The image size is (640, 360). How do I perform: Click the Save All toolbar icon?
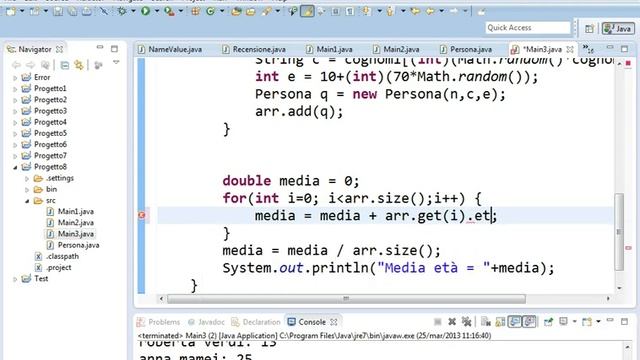pyautogui.click(x=72, y=11)
